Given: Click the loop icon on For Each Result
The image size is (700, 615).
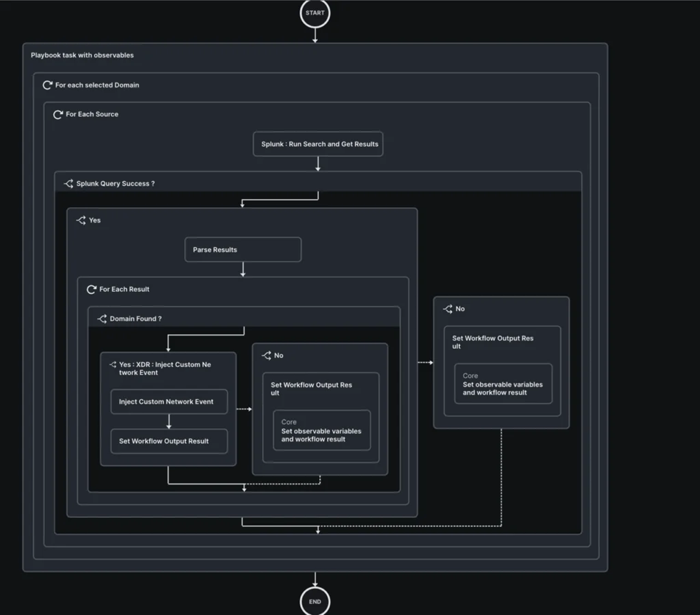Looking at the screenshot, I should pos(92,289).
